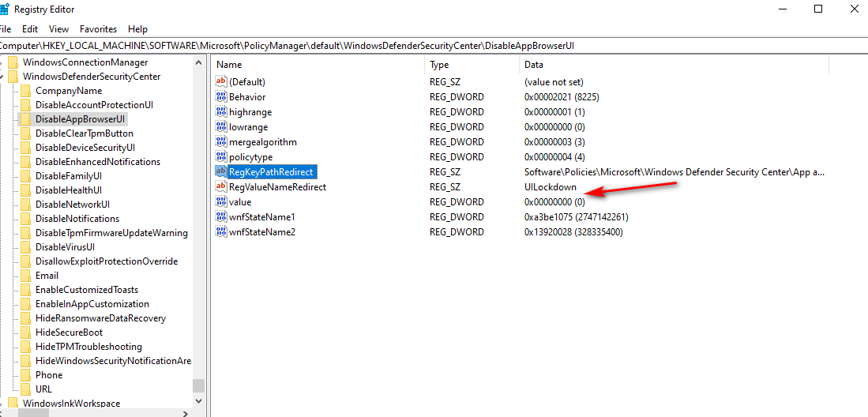This screenshot has height=417, width=868.
Task: Open the Favorites menu
Action: point(99,28)
